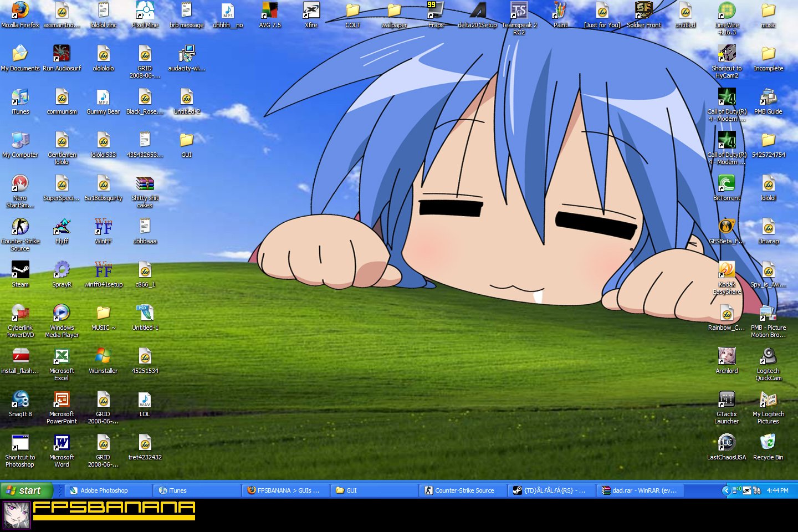Run the AVG 7.5 antivirus

pyautogui.click(x=269, y=12)
